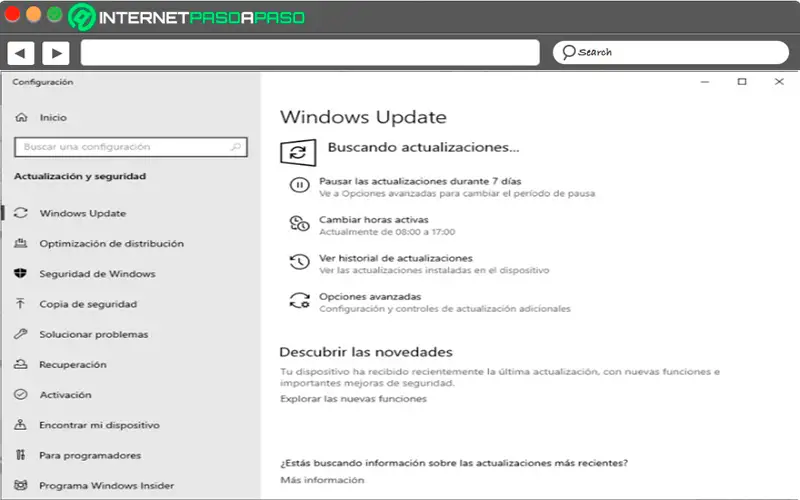Click the Inicio home icon
The width and height of the screenshot is (800, 500).
21,117
